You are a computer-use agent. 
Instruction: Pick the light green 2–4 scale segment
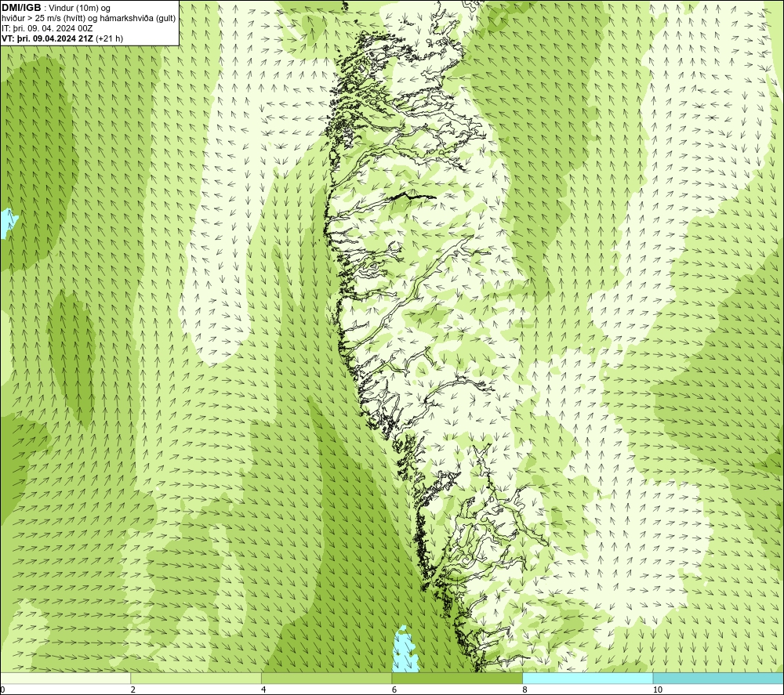click(x=196, y=678)
